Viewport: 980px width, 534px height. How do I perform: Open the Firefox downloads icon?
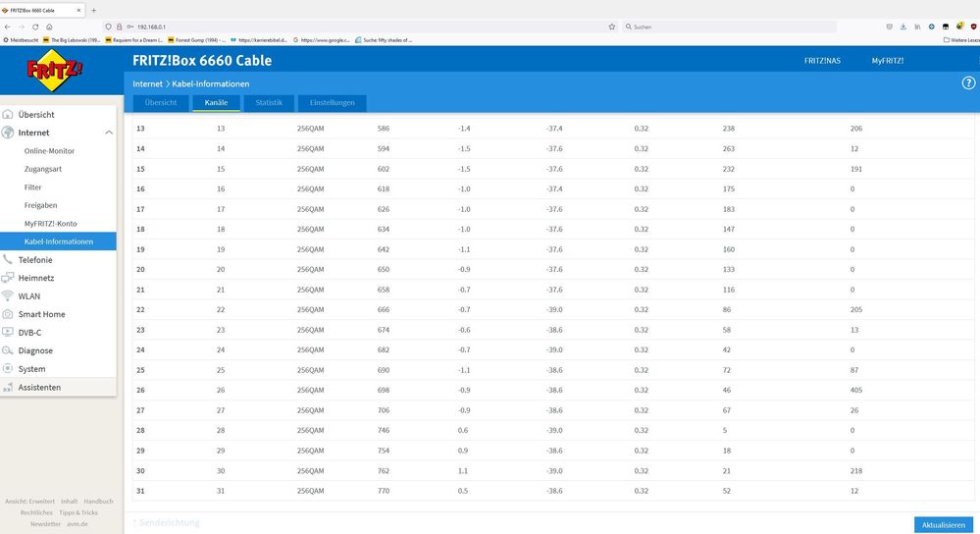click(903, 27)
